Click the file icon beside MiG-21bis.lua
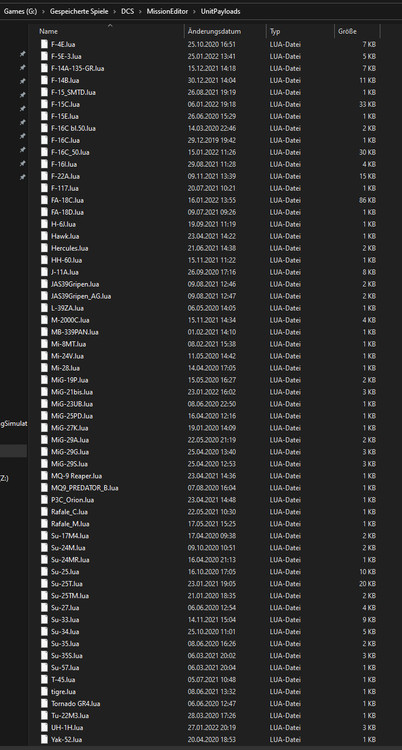Image resolution: width=402 pixels, height=750 pixels. [x=45, y=392]
